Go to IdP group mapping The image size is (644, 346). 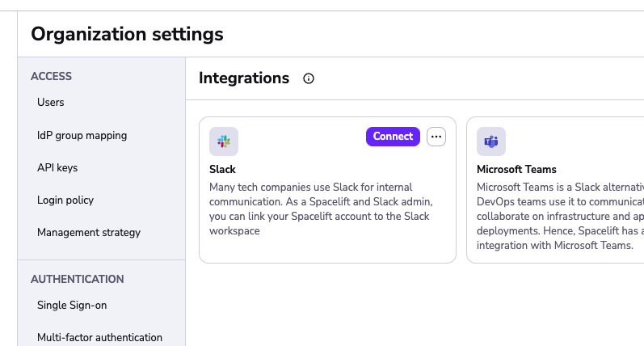(82, 135)
